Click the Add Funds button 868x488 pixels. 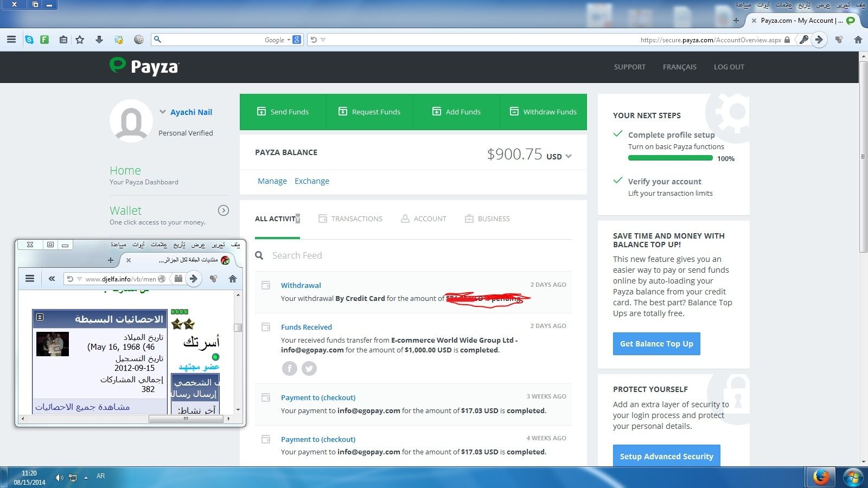point(456,112)
